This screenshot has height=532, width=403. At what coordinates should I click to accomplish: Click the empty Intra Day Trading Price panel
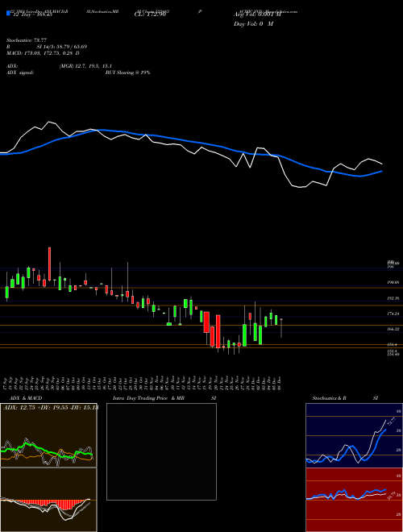tap(161, 451)
